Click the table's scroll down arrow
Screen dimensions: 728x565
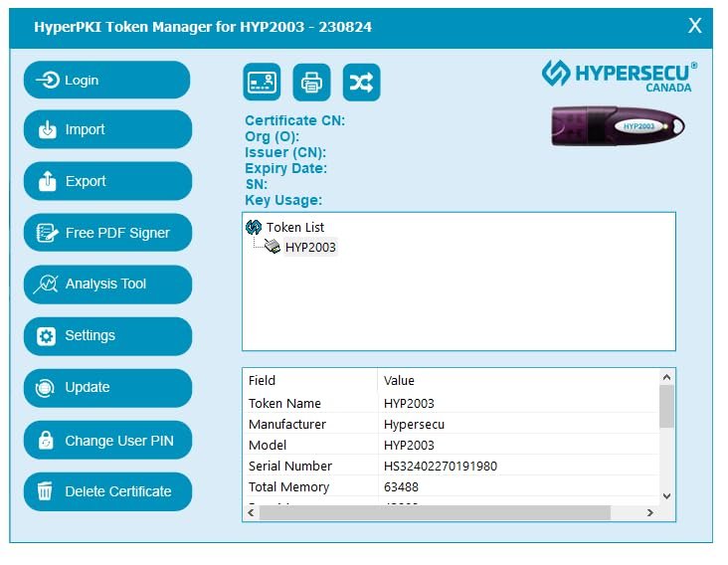(666, 495)
